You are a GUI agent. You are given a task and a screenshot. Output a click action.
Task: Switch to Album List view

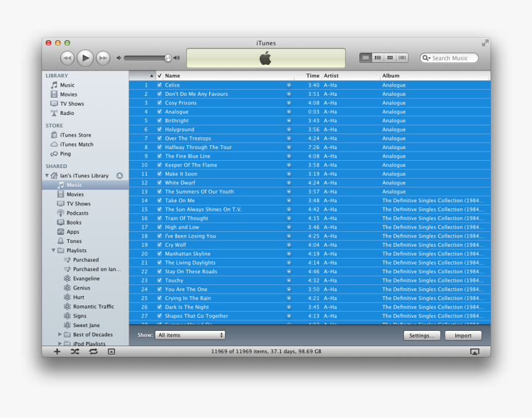click(x=378, y=58)
